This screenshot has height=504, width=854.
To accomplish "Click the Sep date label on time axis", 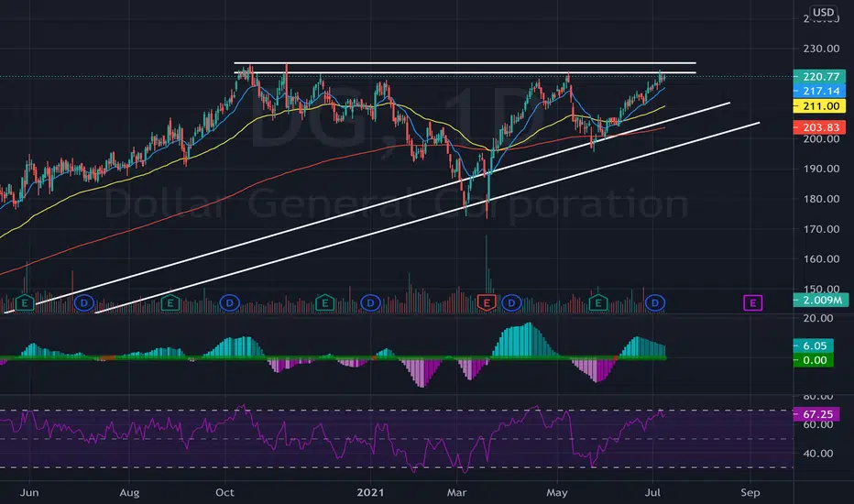I will pos(750,493).
